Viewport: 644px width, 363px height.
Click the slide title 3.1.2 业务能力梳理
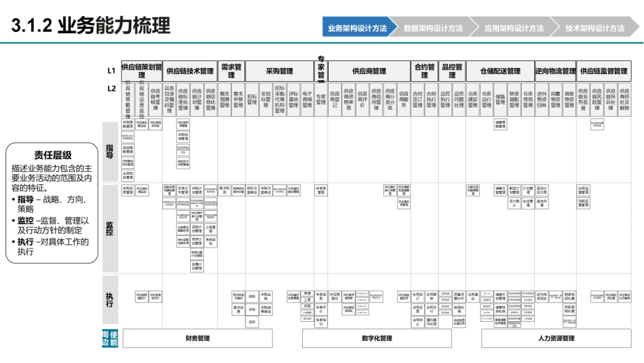tap(91, 26)
